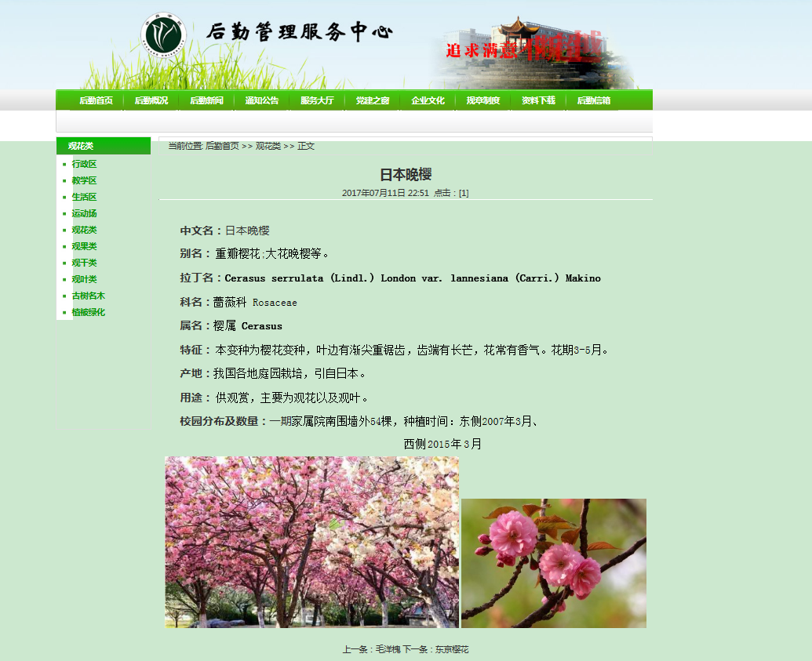Open 后勤新闻 from the green menu bar
The height and width of the screenshot is (661, 812).
pos(206,100)
